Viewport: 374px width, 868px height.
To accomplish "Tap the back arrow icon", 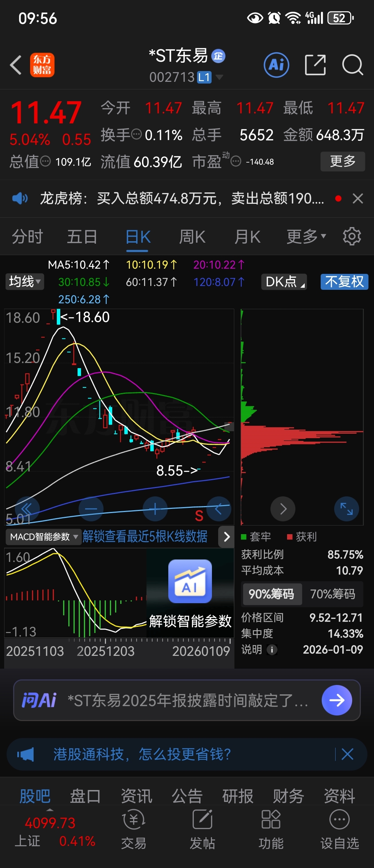I will click(x=16, y=65).
